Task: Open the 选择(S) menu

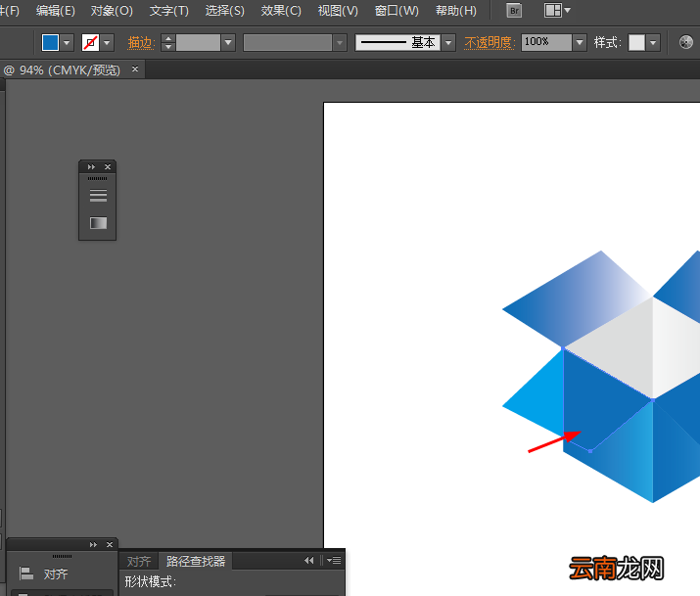Action: click(x=224, y=10)
